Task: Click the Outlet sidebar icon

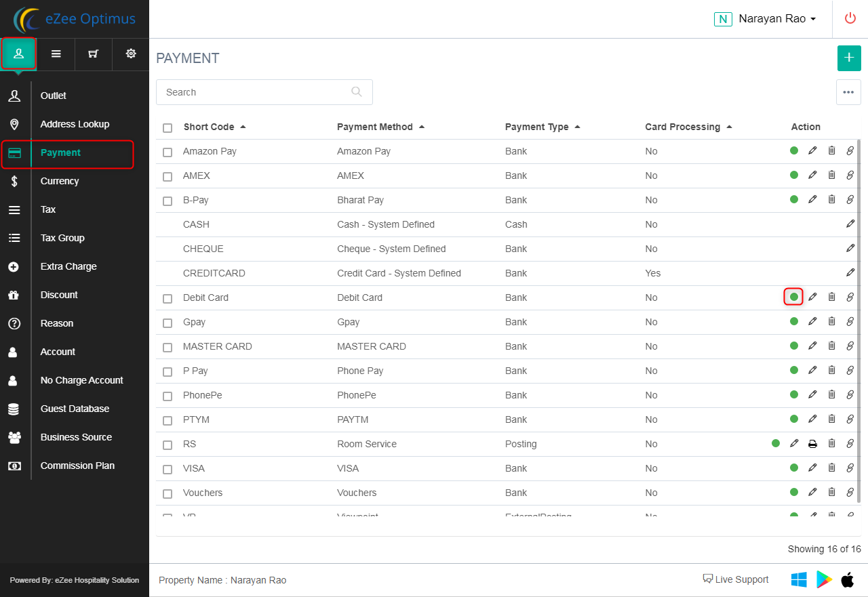Action: point(14,96)
